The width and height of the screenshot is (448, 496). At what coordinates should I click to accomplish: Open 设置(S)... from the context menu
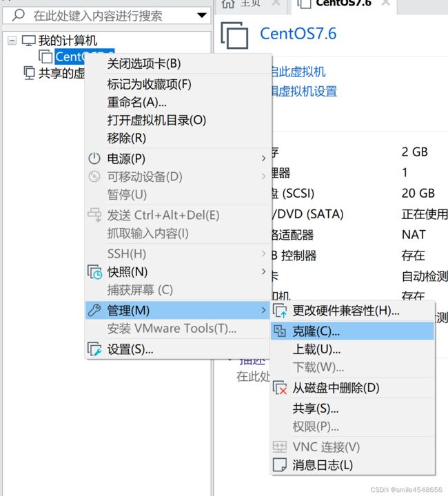[x=178, y=349]
